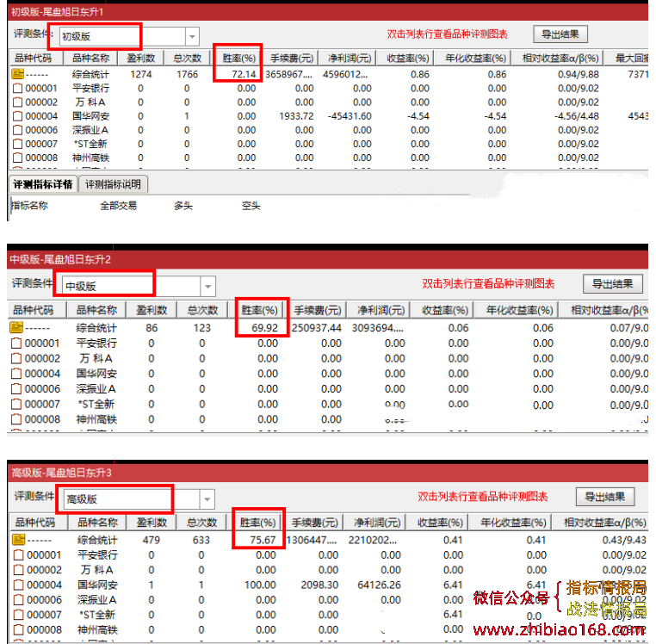Click 导出结果 button in 初级版 window
The height and width of the screenshot is (644, 656).
tap(560, 34)
